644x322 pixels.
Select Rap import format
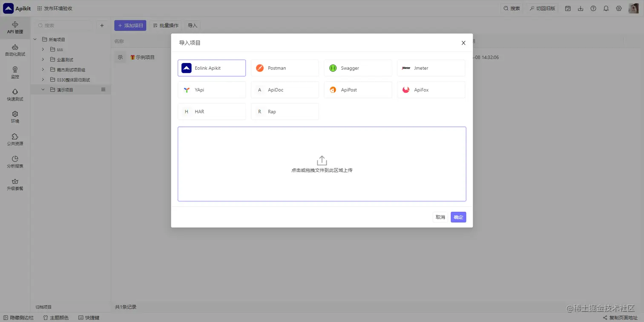point(285,111)
